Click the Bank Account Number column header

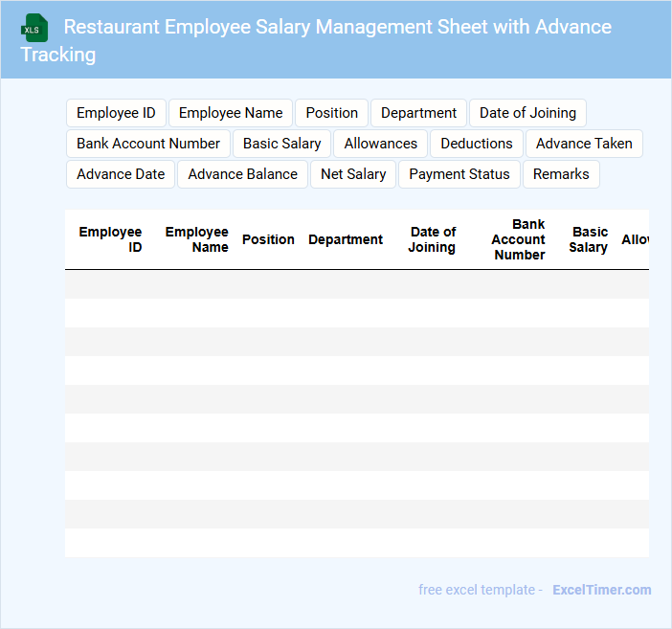coord(518,239)
